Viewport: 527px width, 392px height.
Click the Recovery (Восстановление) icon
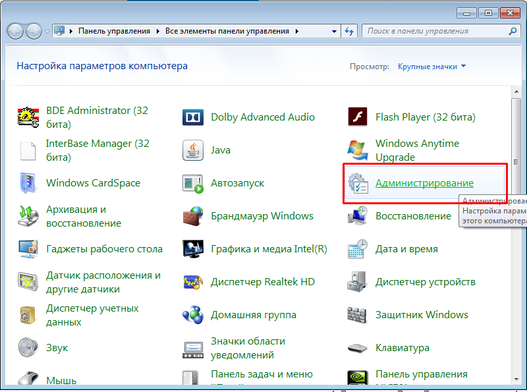coord(358,216)
